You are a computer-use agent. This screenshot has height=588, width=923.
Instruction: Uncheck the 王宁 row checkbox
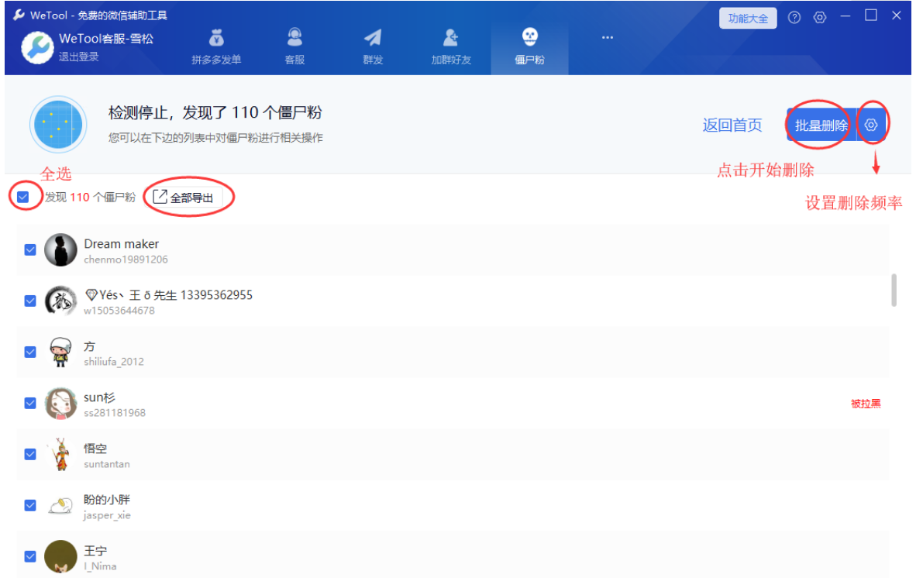pyautogui.click(x=30, y=556)
